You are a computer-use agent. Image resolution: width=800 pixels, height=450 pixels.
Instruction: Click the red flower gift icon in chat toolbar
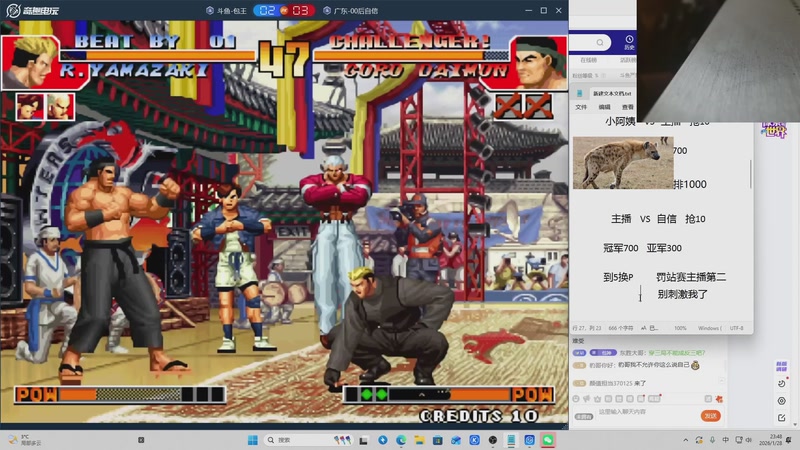point(719,399)
